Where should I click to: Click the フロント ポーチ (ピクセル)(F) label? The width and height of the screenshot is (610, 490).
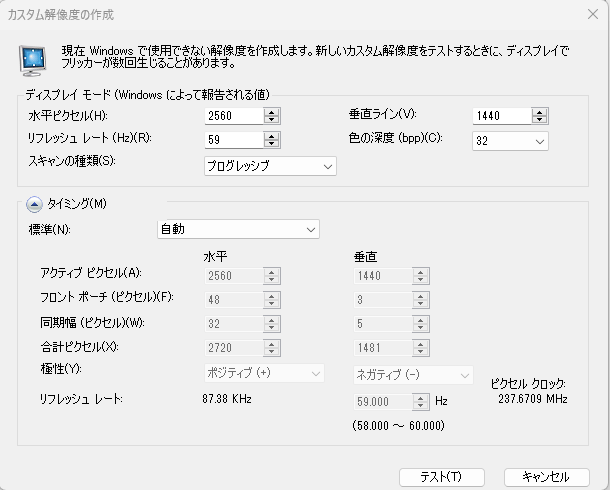tap(107, 297)
